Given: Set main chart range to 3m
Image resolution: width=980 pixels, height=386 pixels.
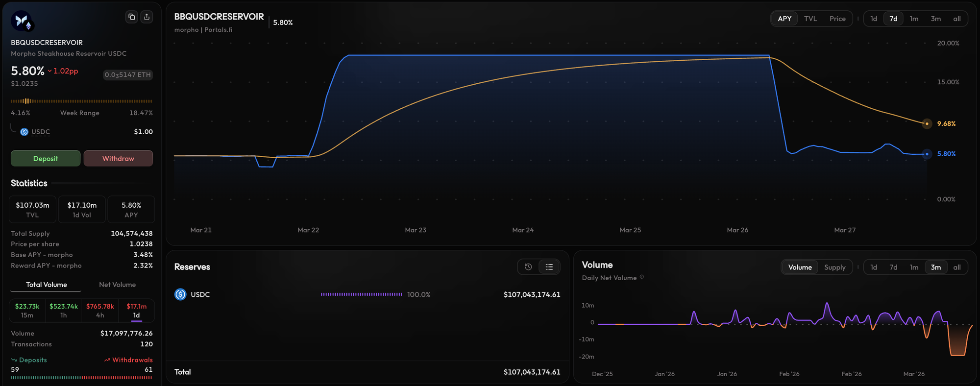Looking at the screenshot, I should coord(935,19).
